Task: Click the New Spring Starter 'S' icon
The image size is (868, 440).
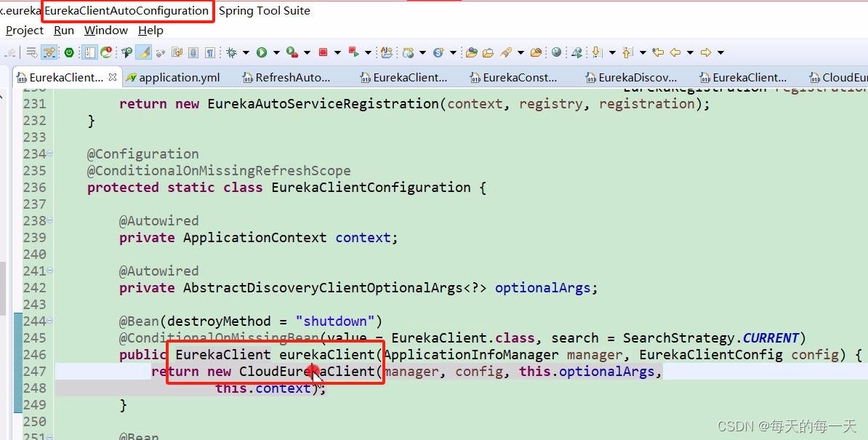Action: coord(438,52)
